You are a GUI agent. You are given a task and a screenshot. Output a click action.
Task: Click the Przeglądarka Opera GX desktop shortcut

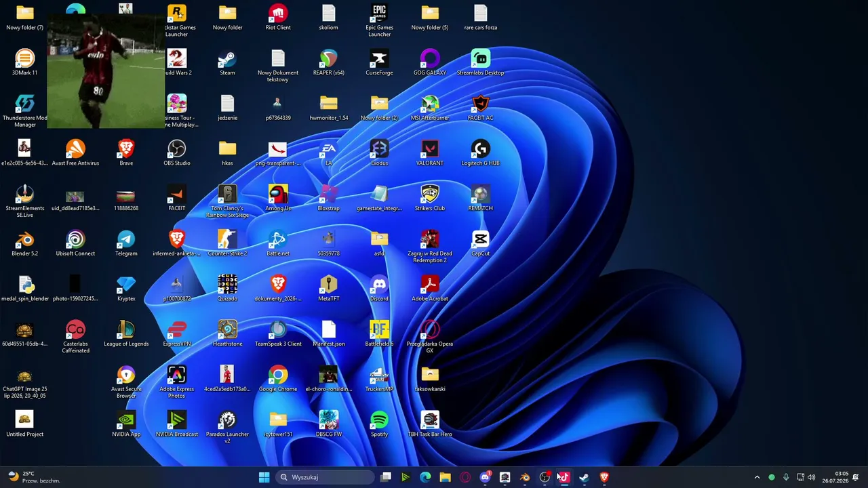coord(430,337)
